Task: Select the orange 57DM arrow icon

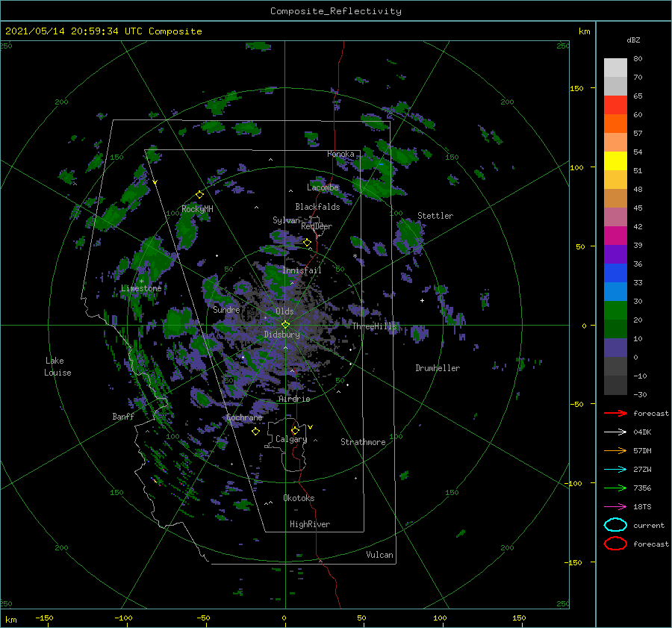Action: (x=615, y=450)
